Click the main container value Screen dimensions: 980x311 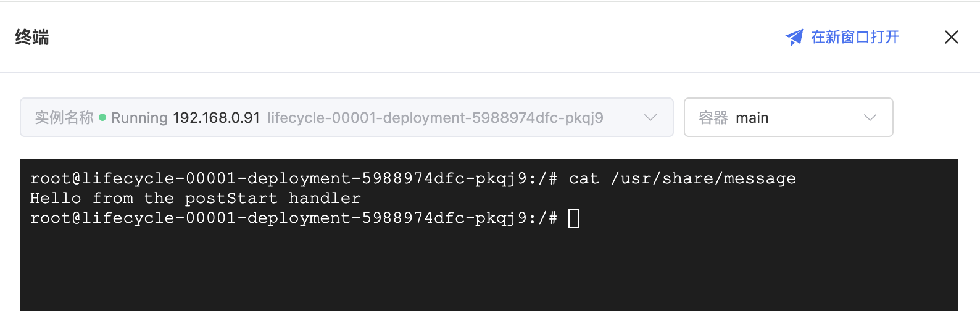tap(752, 118)
